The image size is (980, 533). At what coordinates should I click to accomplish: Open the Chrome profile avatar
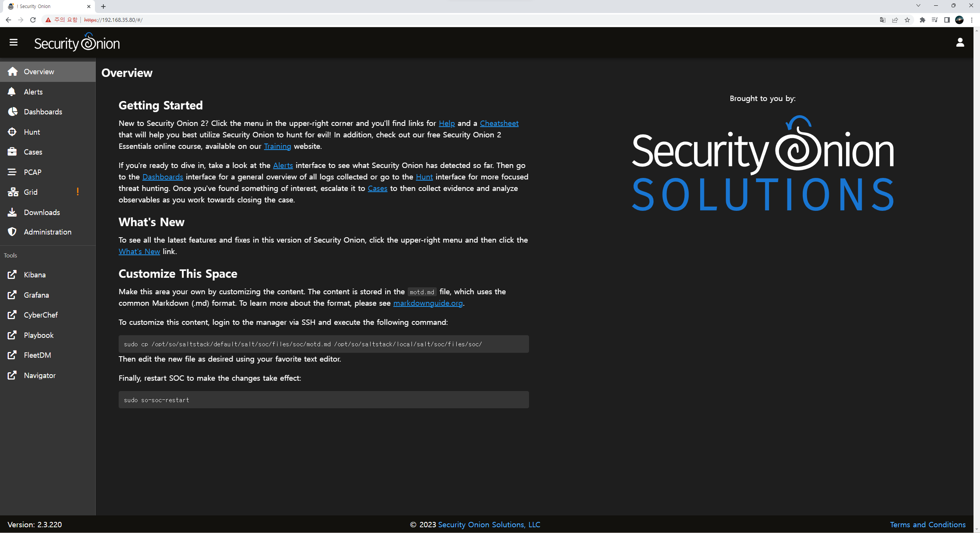click(x=959, y=20)
